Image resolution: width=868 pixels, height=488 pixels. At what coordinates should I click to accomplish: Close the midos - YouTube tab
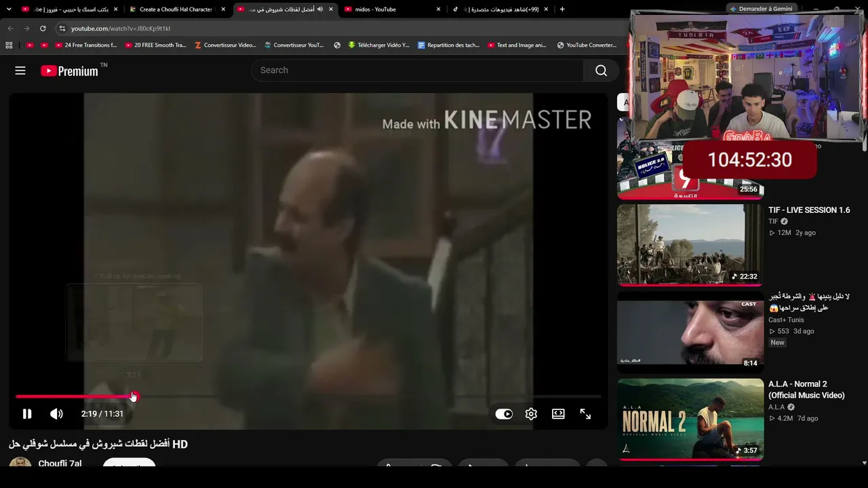pos(439,9)
